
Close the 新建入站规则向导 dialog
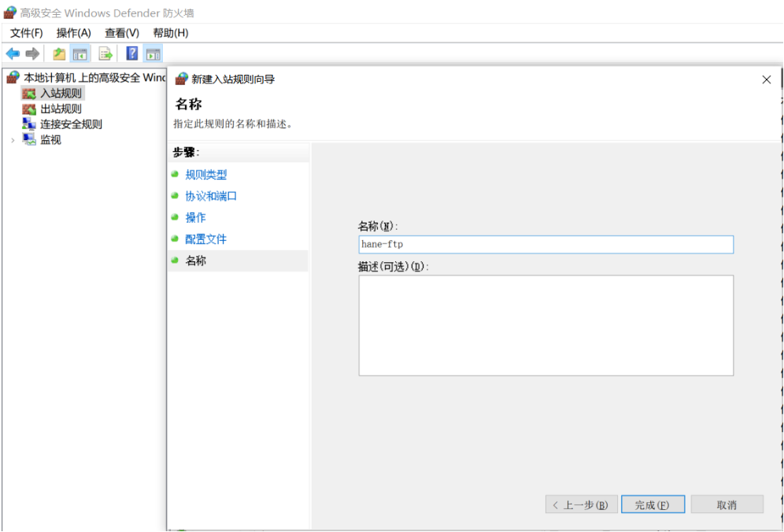[767, 80]
